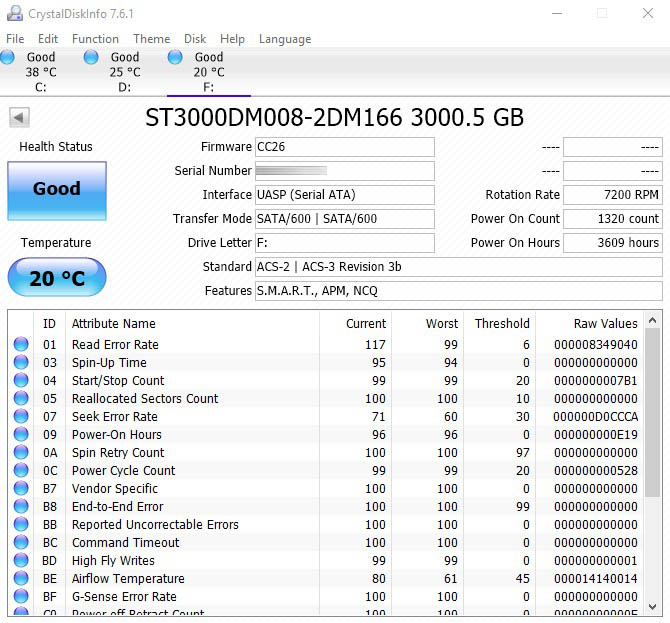Click status orb of Airflow Temperature row

tap(21, 578)
